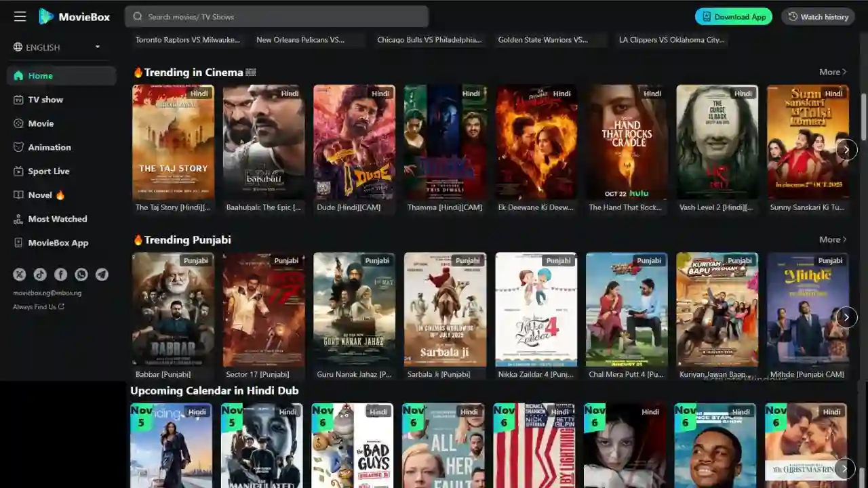The height and width of the screenshot is (488, 868).
Task: Open the TV show section in sidebar
Action: point(39,100)
